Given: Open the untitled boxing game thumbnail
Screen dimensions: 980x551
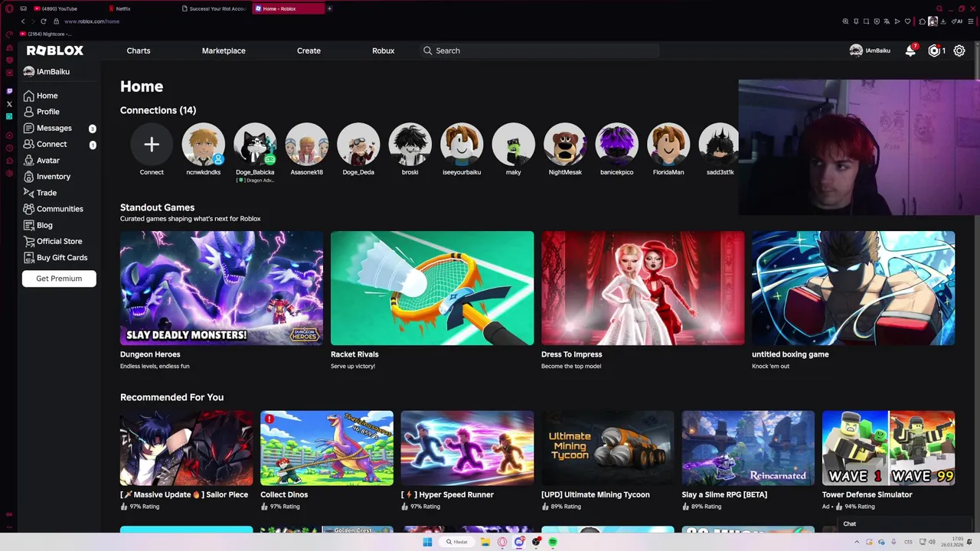Looking at the screenshot, I should (853, 288).
